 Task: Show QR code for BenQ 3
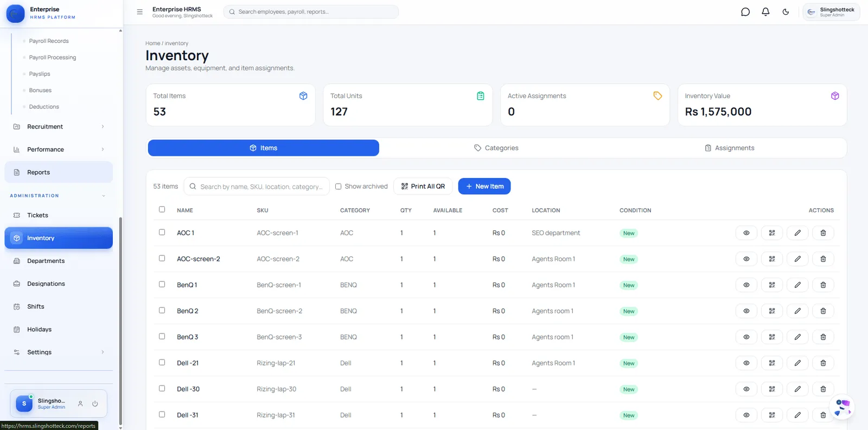tap(772, 337)
